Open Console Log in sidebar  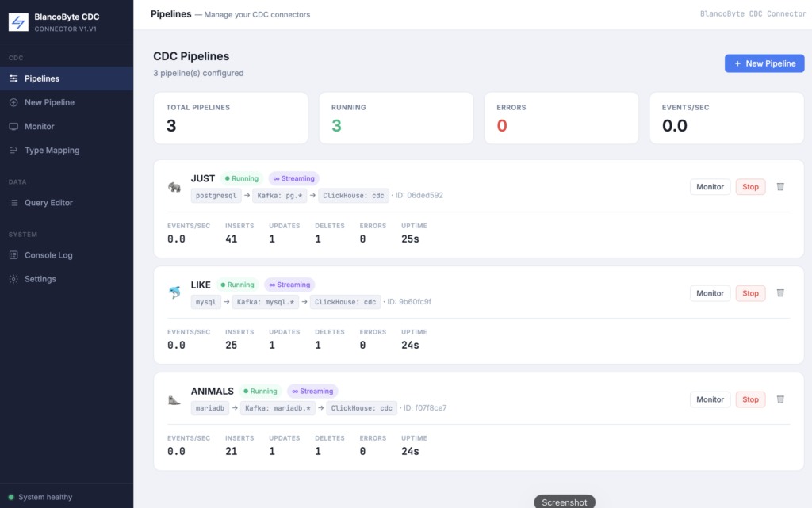(x=67, y=255)
